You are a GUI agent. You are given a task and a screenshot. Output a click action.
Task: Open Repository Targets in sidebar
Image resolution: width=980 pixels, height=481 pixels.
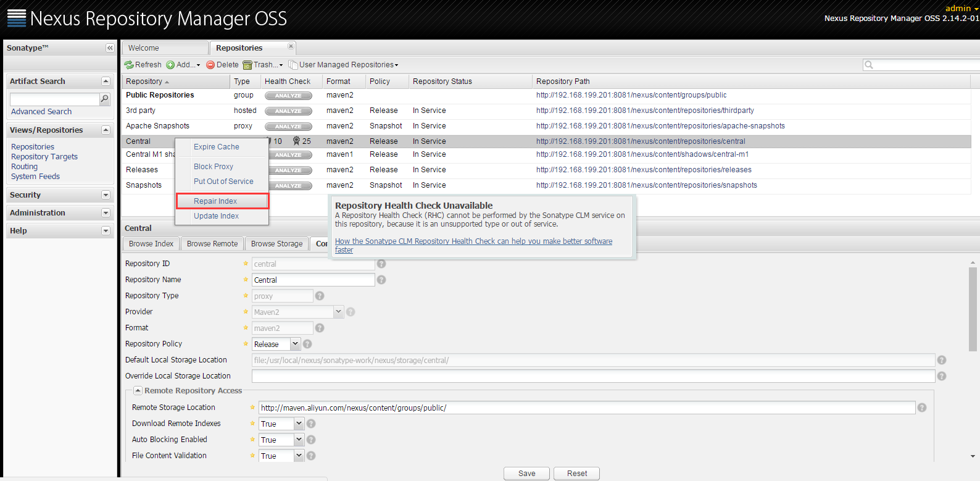[44, 157]
